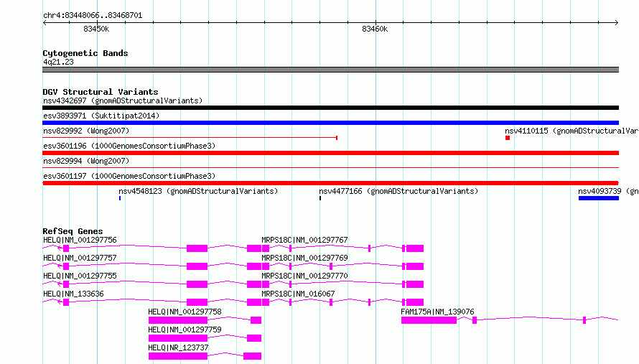Open transcript HELQ|NM_001297756 label

coord(80,240)
